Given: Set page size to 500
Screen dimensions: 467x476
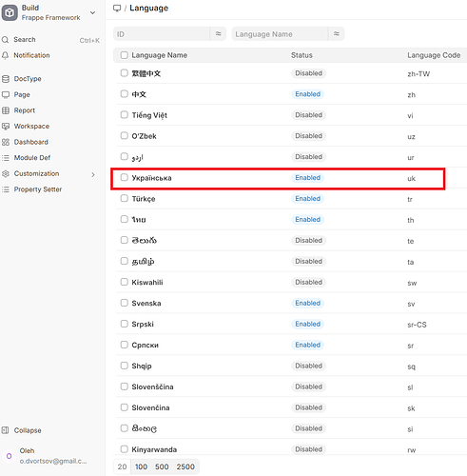Looking at the screenshot, I should pos(162,466).
